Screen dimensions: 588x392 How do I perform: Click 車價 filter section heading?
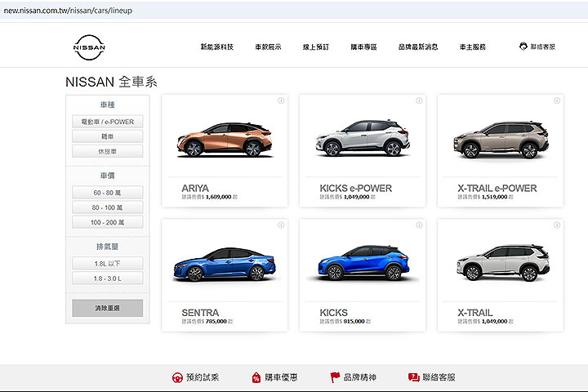[107, 176]
